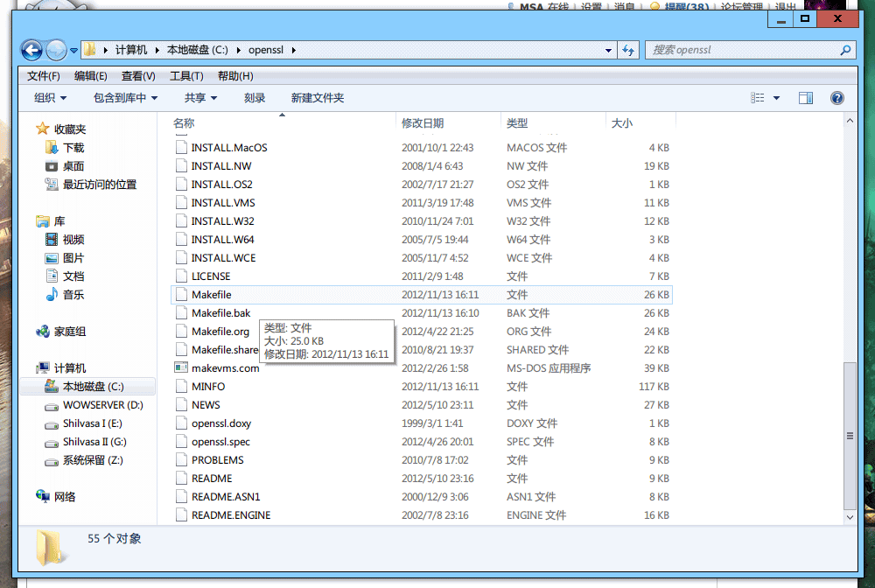The width and height of the screenshot is (875, 588).
Task: Go back using the Back arrow button
Action: (31, 50)
